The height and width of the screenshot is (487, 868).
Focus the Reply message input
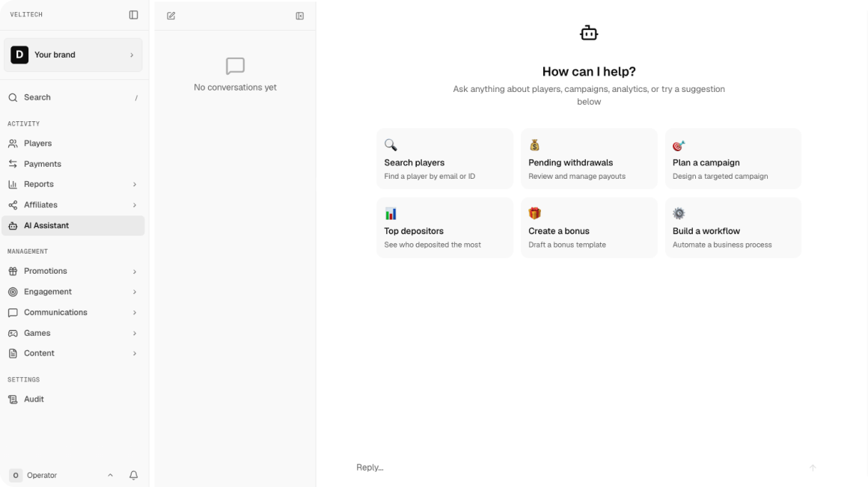point(578,468)
